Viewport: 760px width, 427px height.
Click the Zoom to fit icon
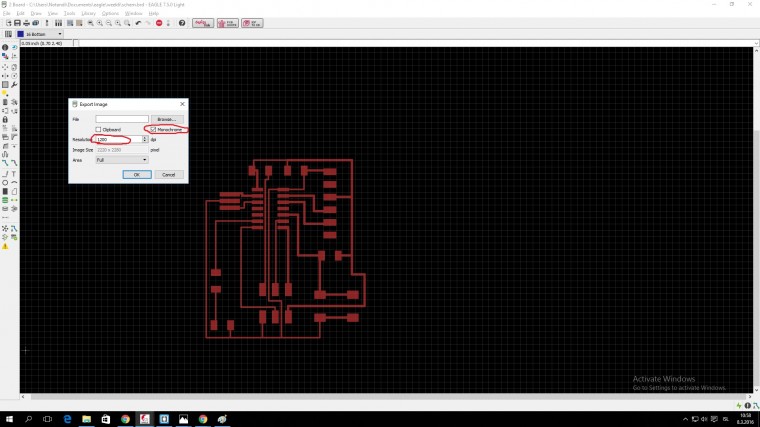[x=90, y=23]
